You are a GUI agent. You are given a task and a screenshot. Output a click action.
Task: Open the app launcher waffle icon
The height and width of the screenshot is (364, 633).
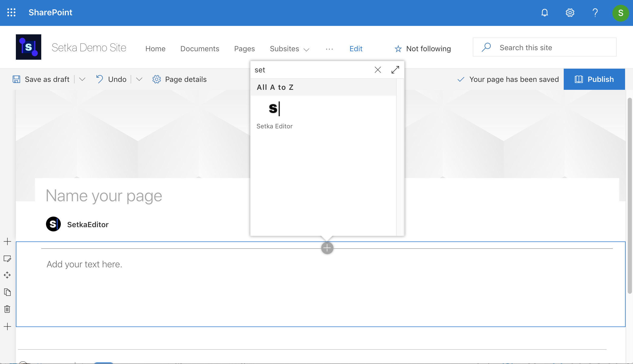pos(11,12)
